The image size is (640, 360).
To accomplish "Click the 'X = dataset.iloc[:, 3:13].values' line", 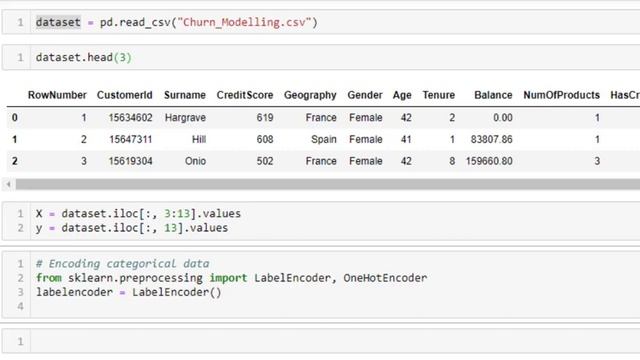I will pyautogui.click(x=138, y=213).
